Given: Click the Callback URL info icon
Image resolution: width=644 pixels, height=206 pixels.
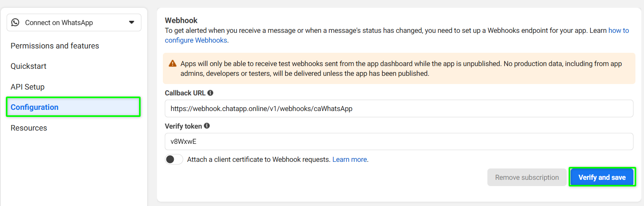Looking at the screenshot, I should click(211, 93).
